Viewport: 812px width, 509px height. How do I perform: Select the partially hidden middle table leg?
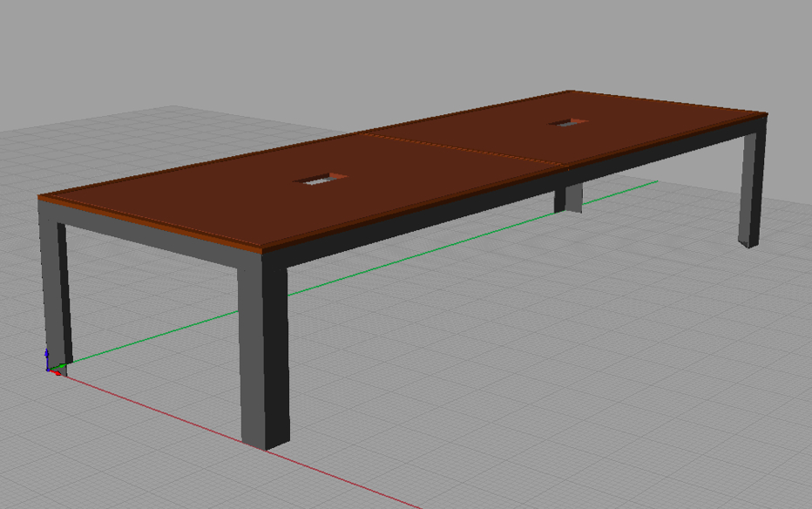pyautogui.click(x=570, y=198)
